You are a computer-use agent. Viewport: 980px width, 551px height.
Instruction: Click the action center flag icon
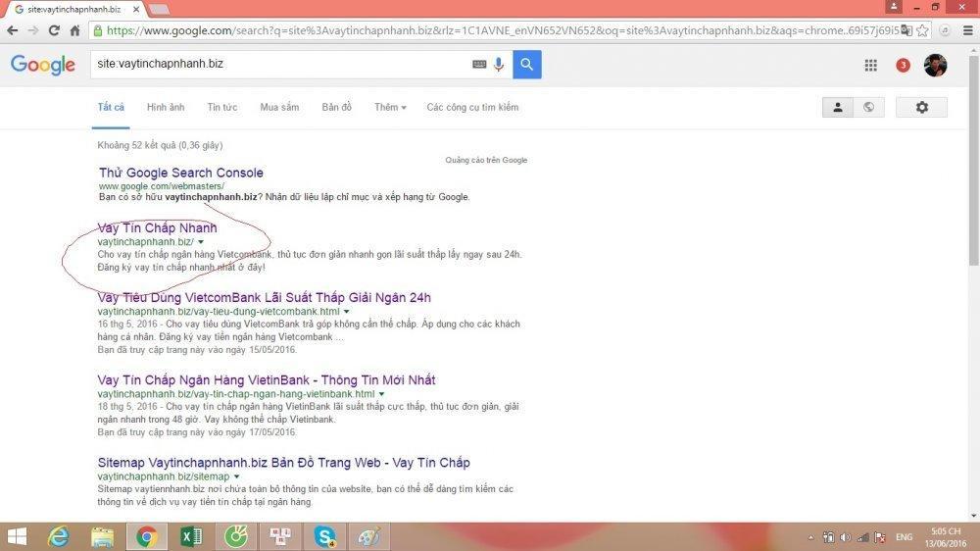[880, 537]
